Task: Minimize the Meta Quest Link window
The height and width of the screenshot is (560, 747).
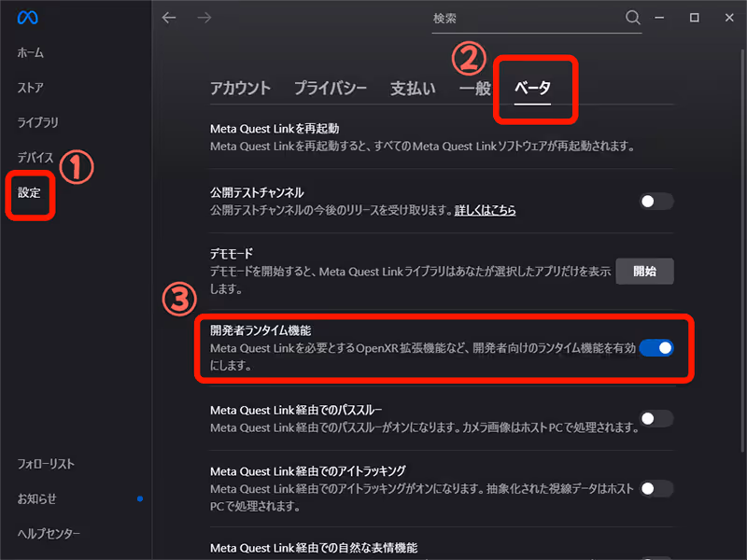Action: pyautogui.click(x=660, y=18)
